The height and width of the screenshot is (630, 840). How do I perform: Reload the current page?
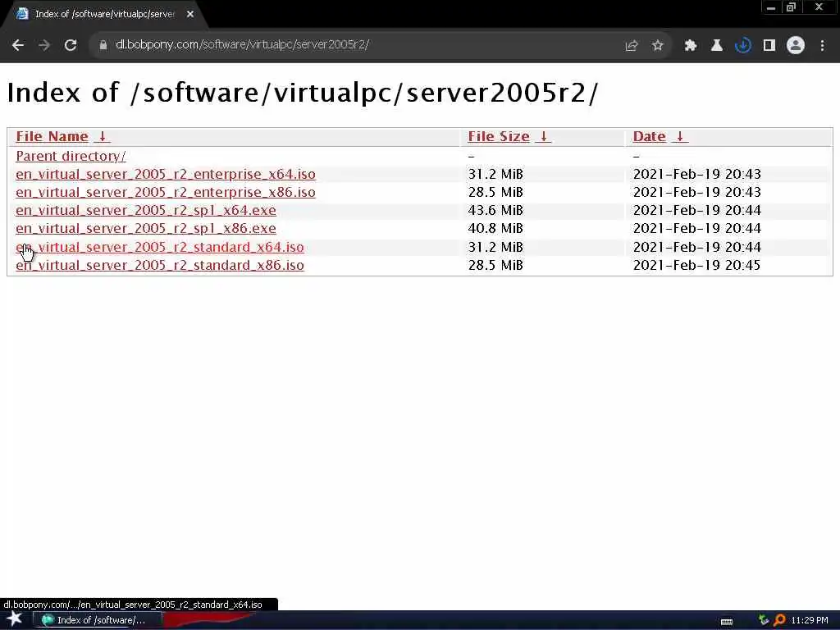(x=71, y=46)
